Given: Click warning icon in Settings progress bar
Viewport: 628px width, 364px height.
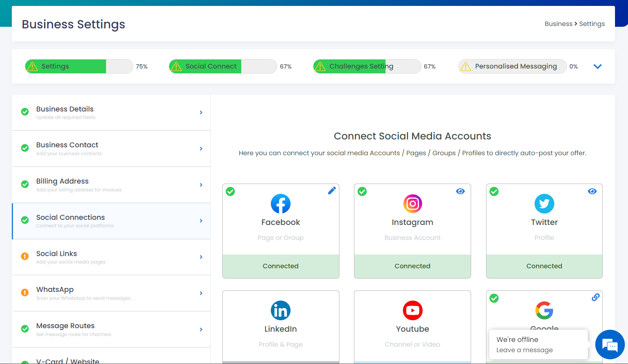Looking at the screenshot, I should click(x=32, y=67).
